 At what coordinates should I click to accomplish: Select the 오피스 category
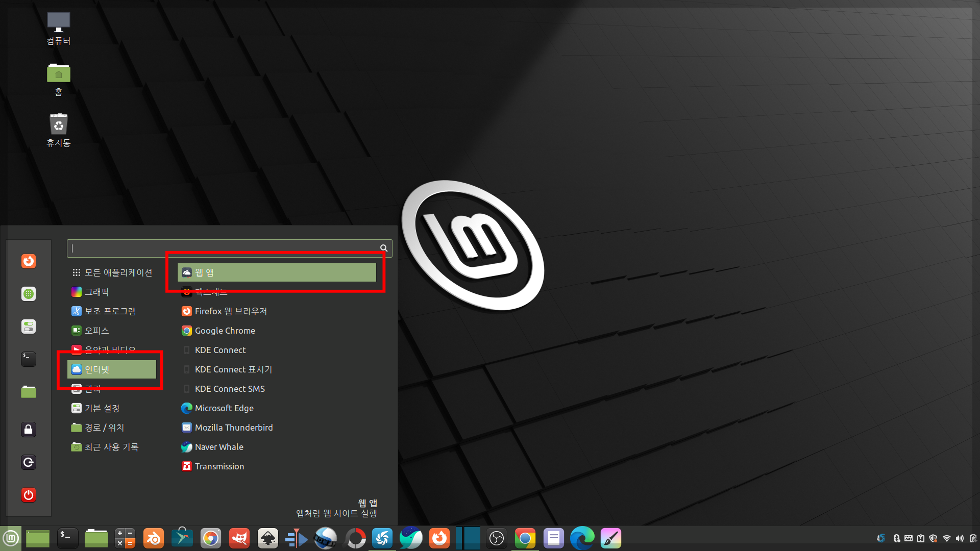[97, 331]
